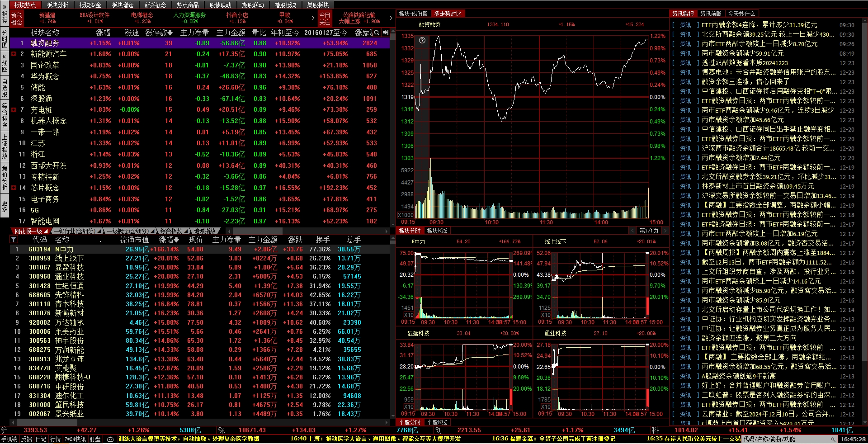Click the red marker beside 充电桩 row

[x=14, y=110]
